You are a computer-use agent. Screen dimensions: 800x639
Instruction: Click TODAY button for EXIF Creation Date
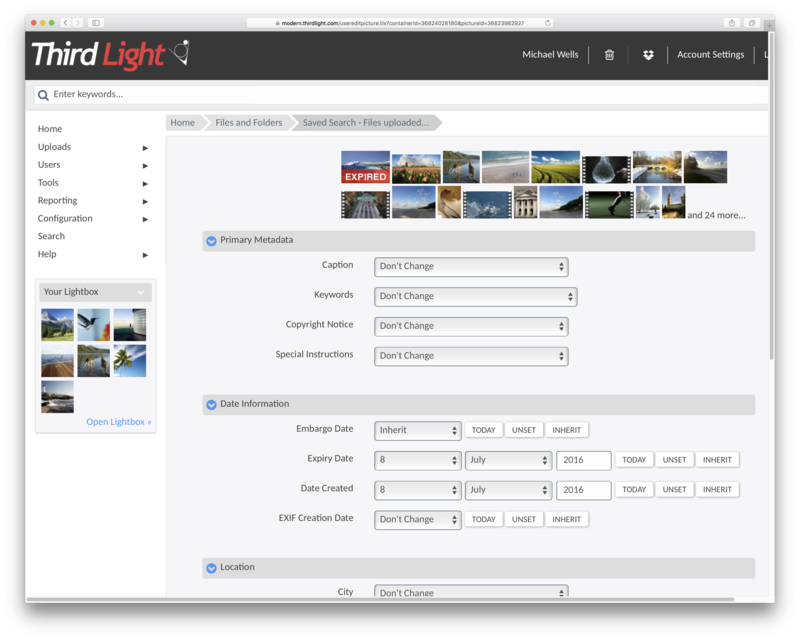coord(483,520)
